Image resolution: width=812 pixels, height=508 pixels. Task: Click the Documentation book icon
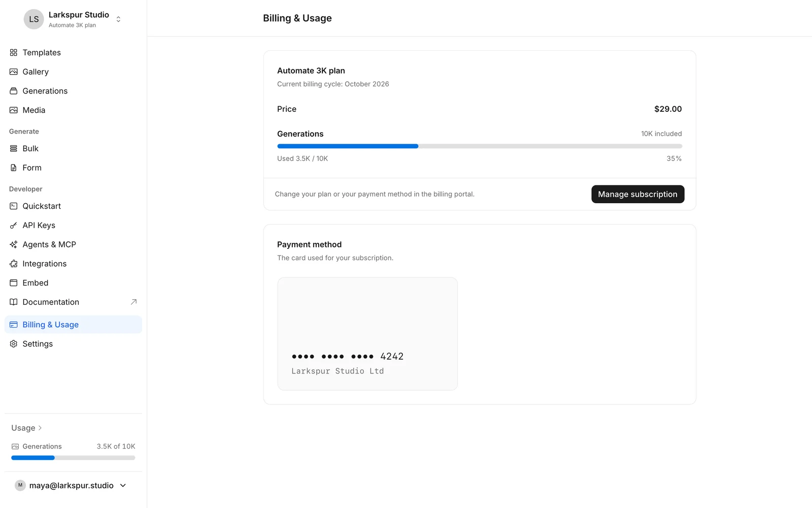[x=14, y=302]
